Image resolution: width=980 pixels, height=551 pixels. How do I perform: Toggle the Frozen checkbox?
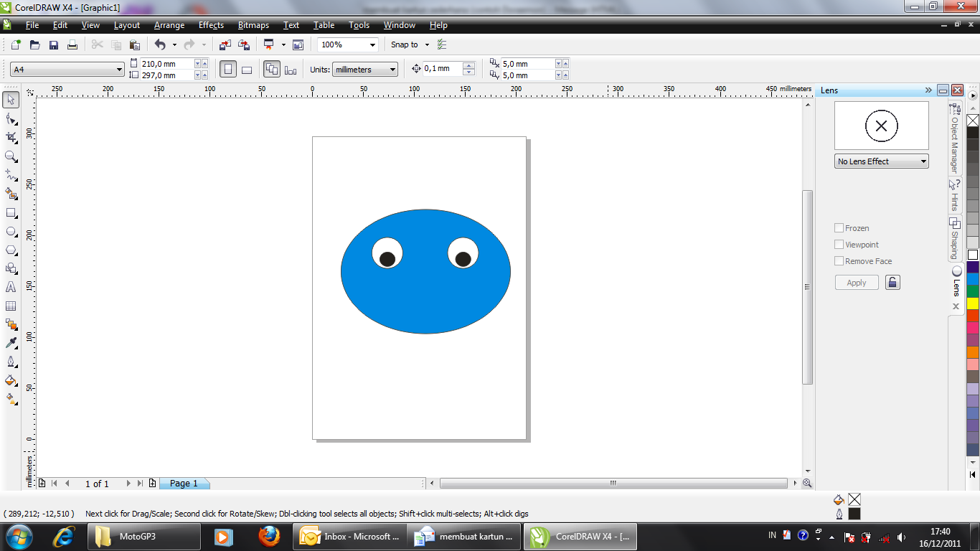(x=839, y=228)
